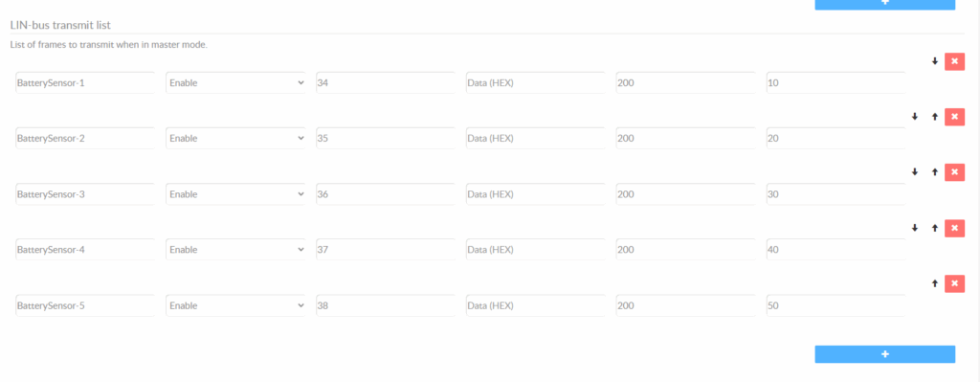Move BatterySensor-1 row down
Viewport: 980px width, 382px height.
click(x=935, y=61)
